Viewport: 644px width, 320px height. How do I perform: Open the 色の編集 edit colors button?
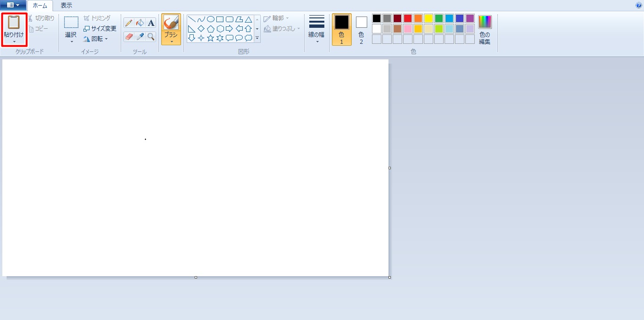[485, 29]
